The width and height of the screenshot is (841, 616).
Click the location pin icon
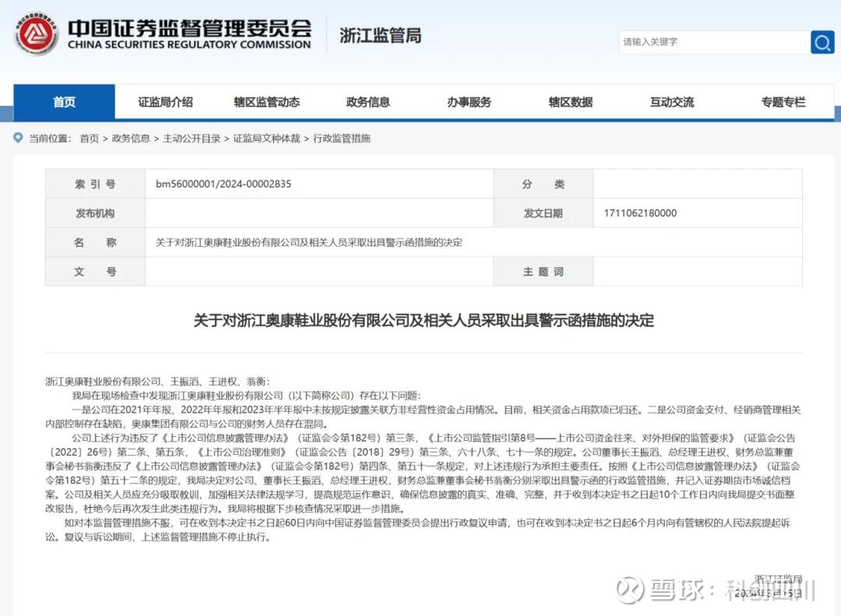(x=18, y=138)
